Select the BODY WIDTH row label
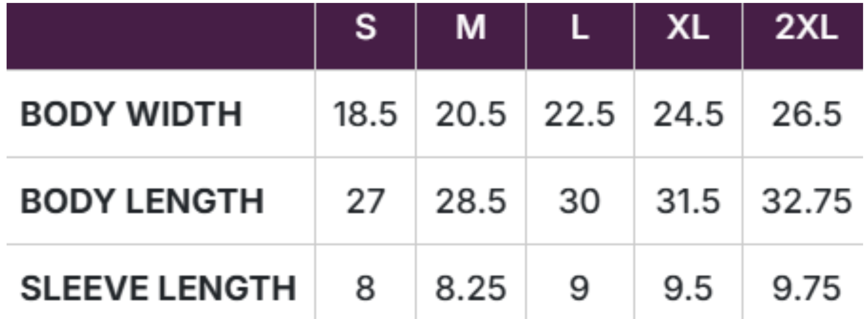868x319 pixels. pyautogui.click(x=131, y=114)
